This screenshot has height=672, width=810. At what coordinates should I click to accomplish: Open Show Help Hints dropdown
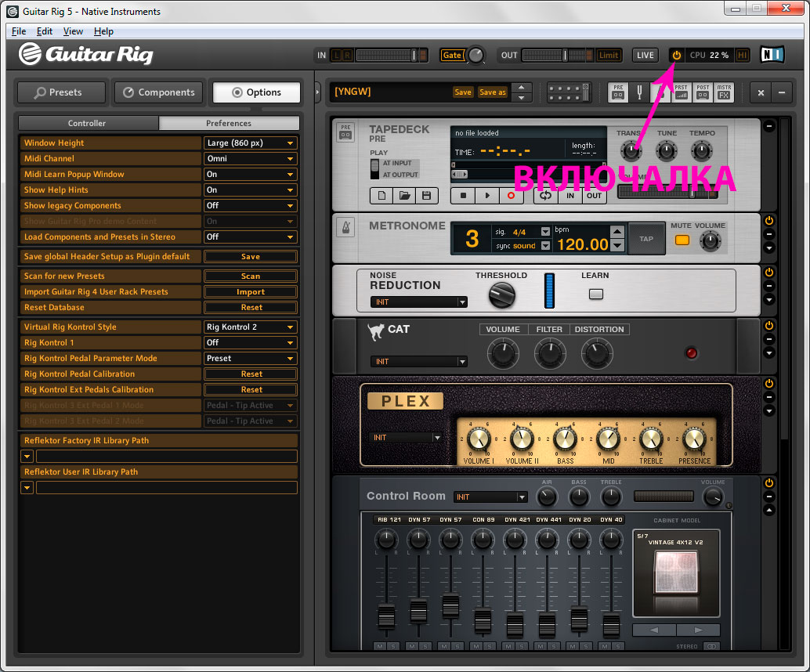pyautogui.click(x=251, y=190)
